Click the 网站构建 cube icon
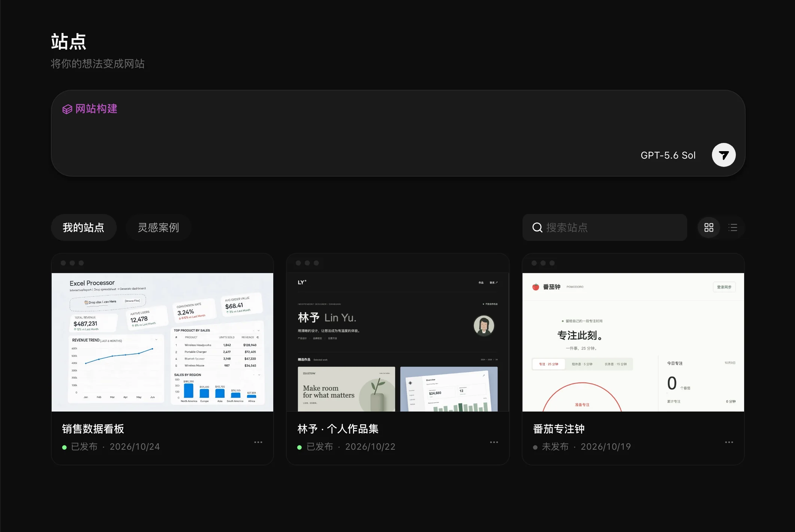This screenshot has height=532, width=795. pyautogui.click(x=67, y=109)
